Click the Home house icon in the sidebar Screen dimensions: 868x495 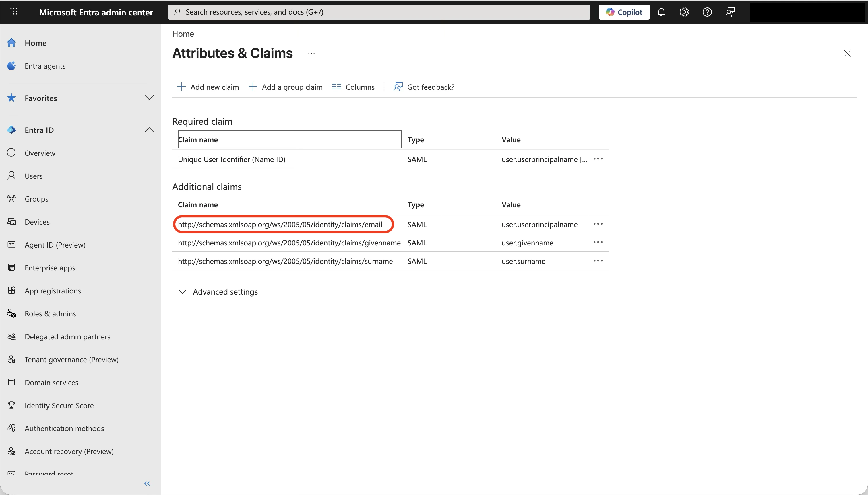[11, 43]
